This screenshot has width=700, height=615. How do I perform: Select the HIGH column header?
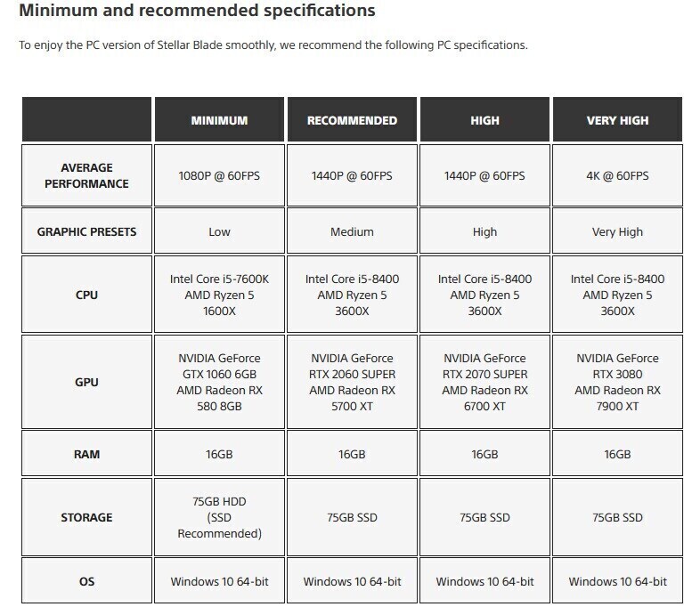tap(484, 119)
